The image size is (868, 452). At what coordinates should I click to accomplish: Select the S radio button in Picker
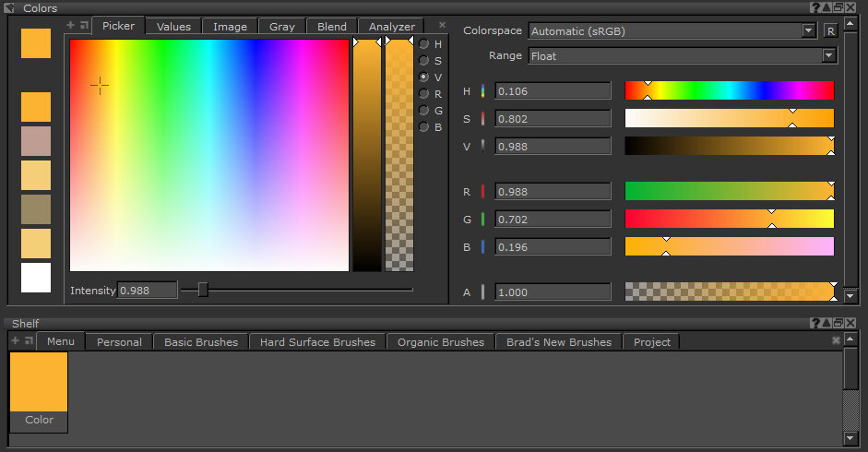pyautogui.click(x=424, y=61)
